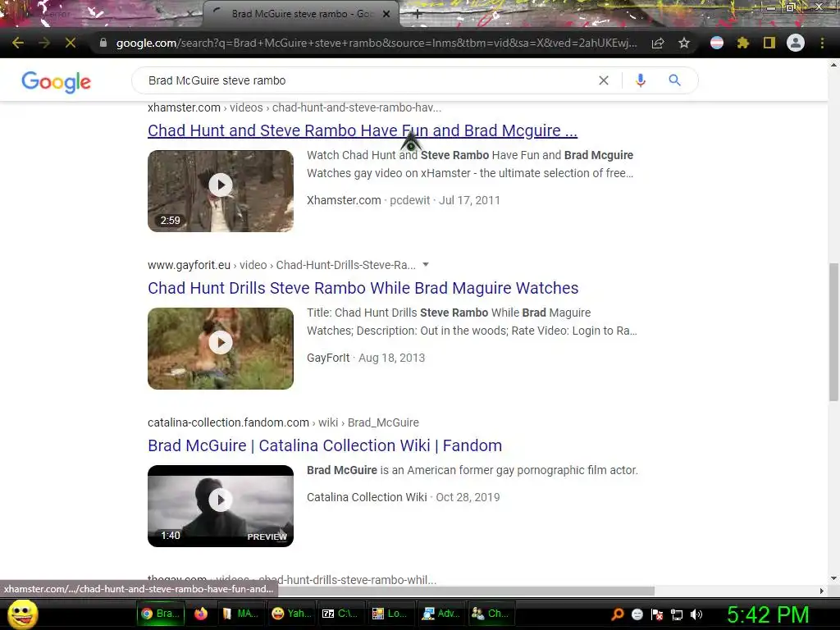
Task: Click the smiley start button
Action: (23, 614)
